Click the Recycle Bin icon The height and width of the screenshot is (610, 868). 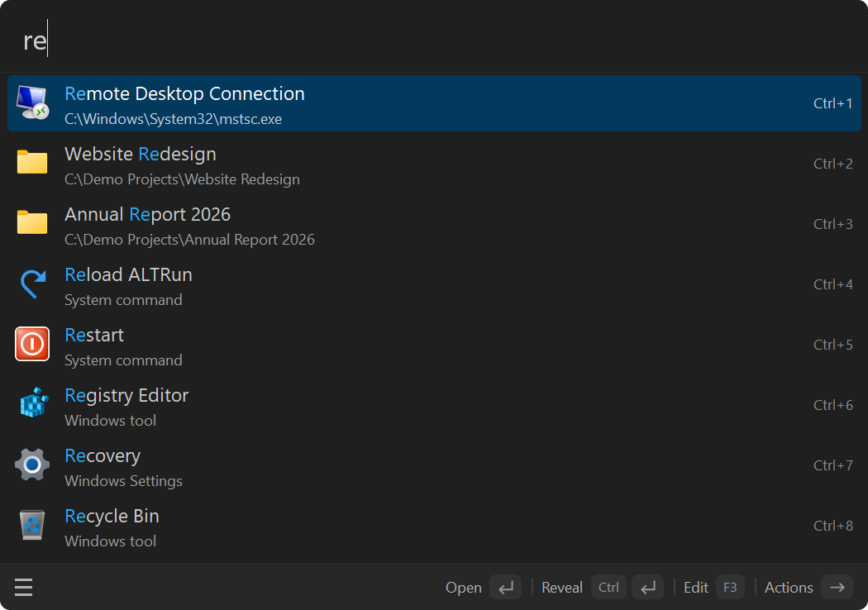(32, 525)
